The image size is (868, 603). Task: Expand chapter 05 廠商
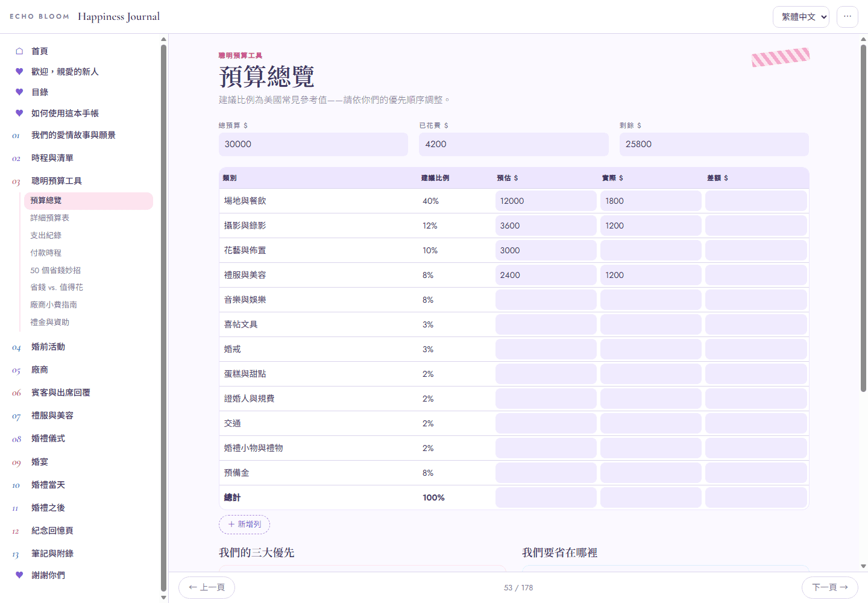tap(81, 370)
